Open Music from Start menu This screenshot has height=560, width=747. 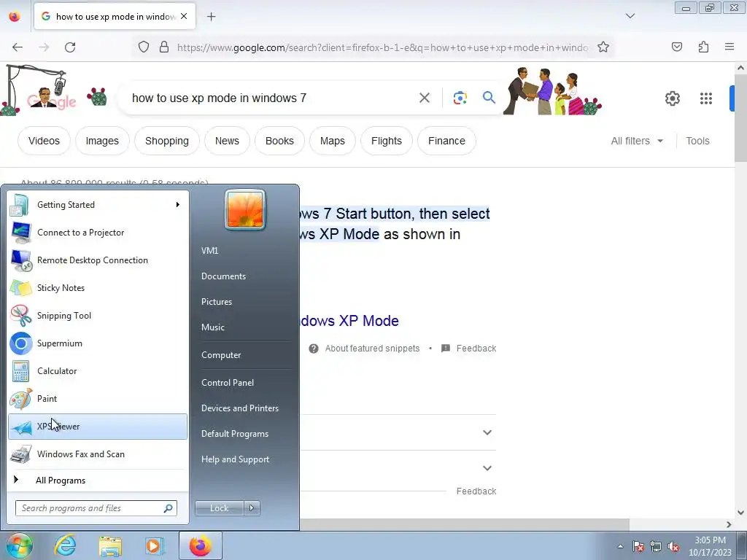[x=213, y=327]
